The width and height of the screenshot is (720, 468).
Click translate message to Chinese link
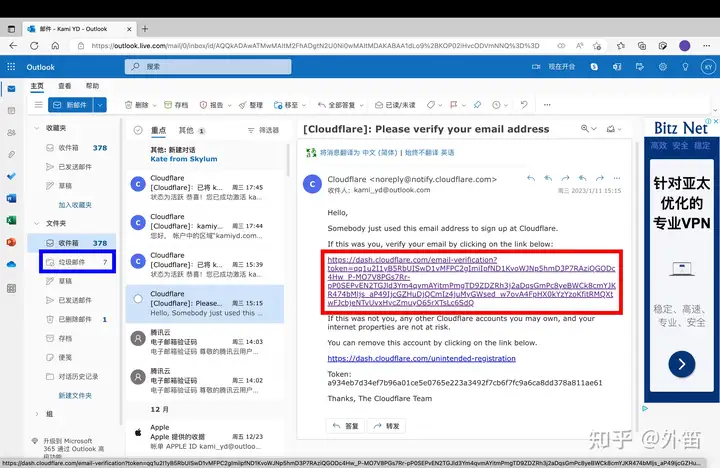pyautogui.click(x=358, y=152)
